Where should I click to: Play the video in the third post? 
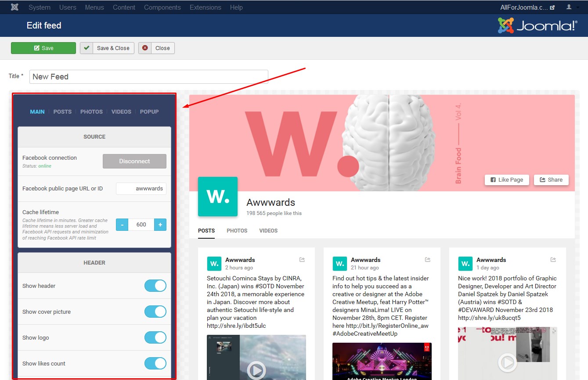click(507, 362)
